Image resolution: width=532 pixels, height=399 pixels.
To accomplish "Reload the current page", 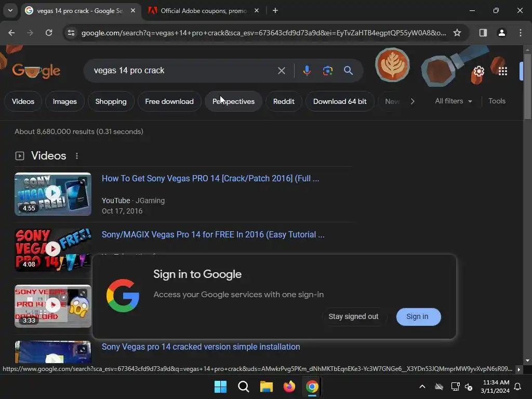I will pyautogui.click(x=49, y=33).
